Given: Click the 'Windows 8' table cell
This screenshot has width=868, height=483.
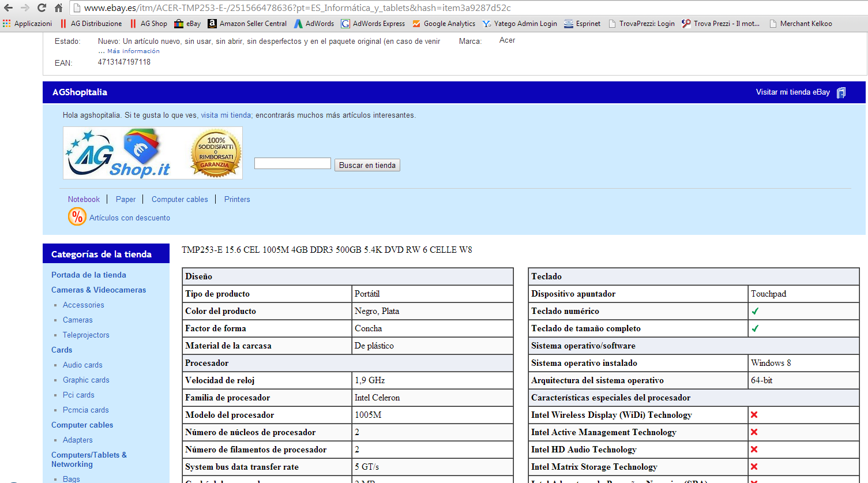Looking at the screenshot, I should pyautogui.click(x=803, y=363).
